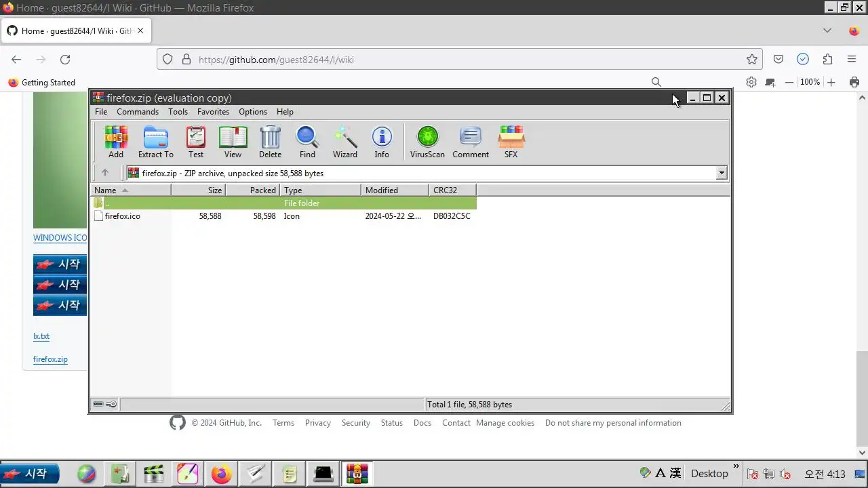Open the File menu in WinRAR
The width and height of the screenshot is (868, 488).
(x=101, y=112)
